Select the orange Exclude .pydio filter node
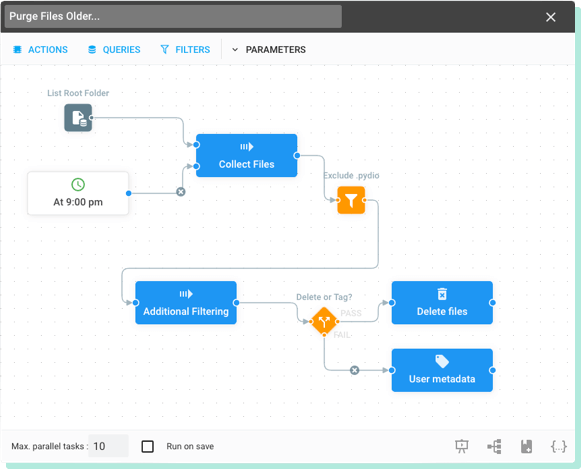The height and width of the screenshot is (469, 581). click(351, 200)
